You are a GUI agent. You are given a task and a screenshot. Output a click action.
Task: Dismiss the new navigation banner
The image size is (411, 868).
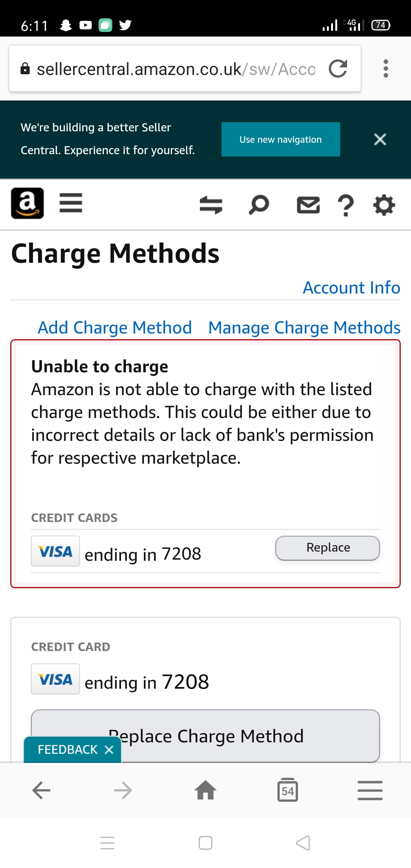[380, 139]
